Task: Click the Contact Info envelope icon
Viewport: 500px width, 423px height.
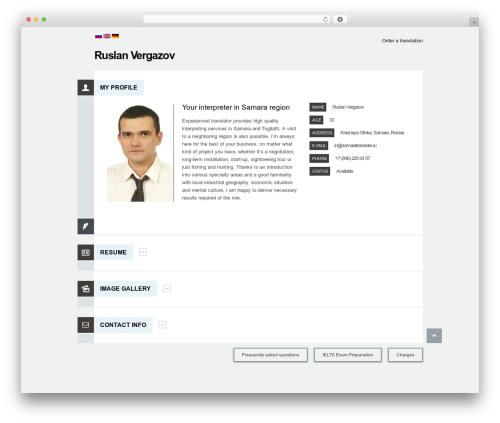Action: [86, 325]
